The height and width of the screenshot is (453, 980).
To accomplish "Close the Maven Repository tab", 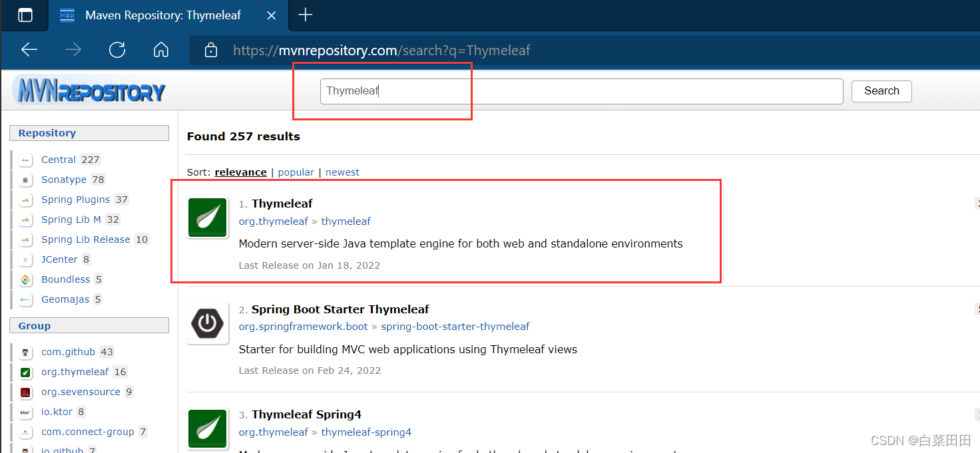I will pos(272,15).
